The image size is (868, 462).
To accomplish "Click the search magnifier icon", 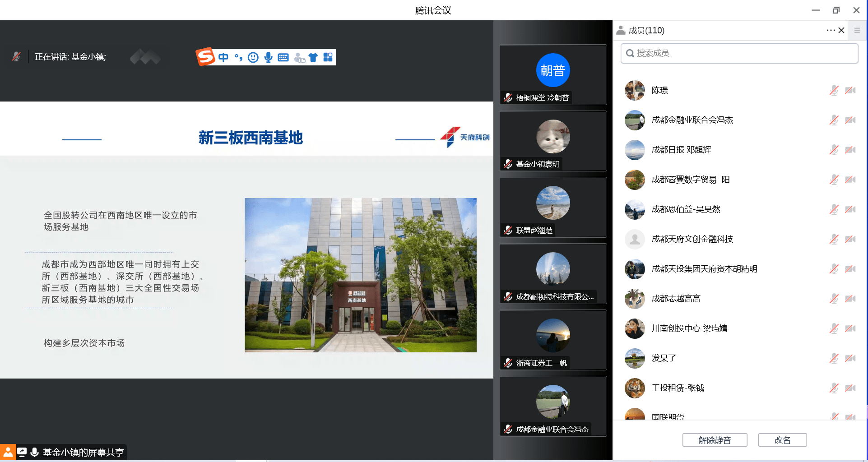I will point(630,53).
